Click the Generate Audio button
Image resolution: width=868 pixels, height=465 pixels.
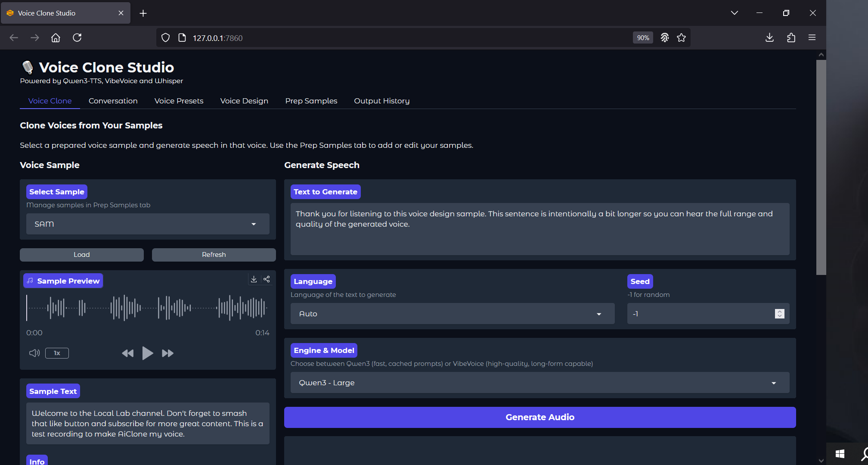[540, 417]
